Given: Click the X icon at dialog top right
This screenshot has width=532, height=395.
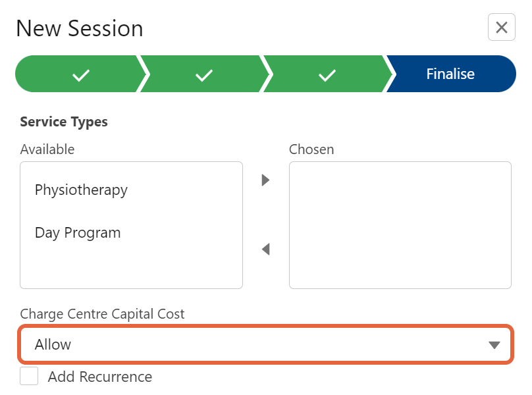Looking at the screenshot, I should 502,27.
